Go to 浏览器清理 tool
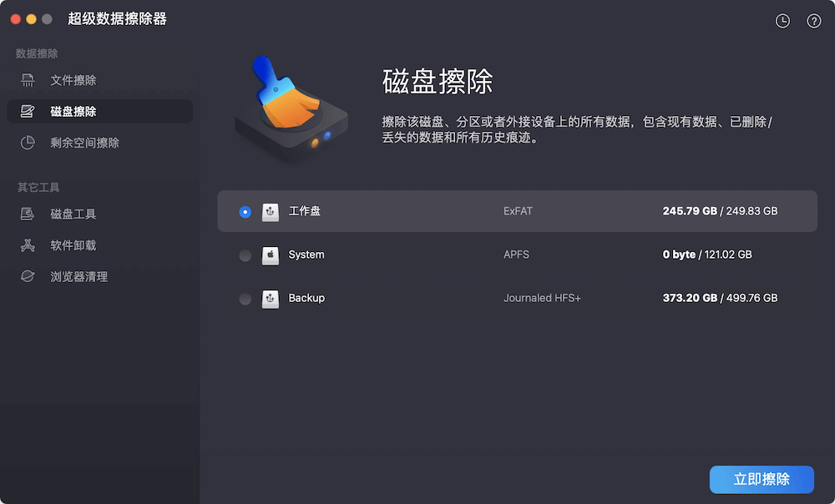 (x=78, y=276)
